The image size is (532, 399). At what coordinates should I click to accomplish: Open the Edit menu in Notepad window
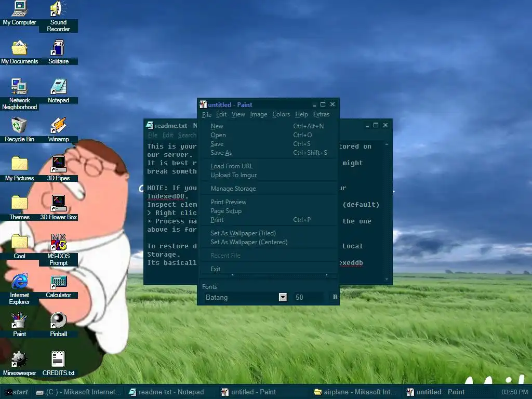168,135
